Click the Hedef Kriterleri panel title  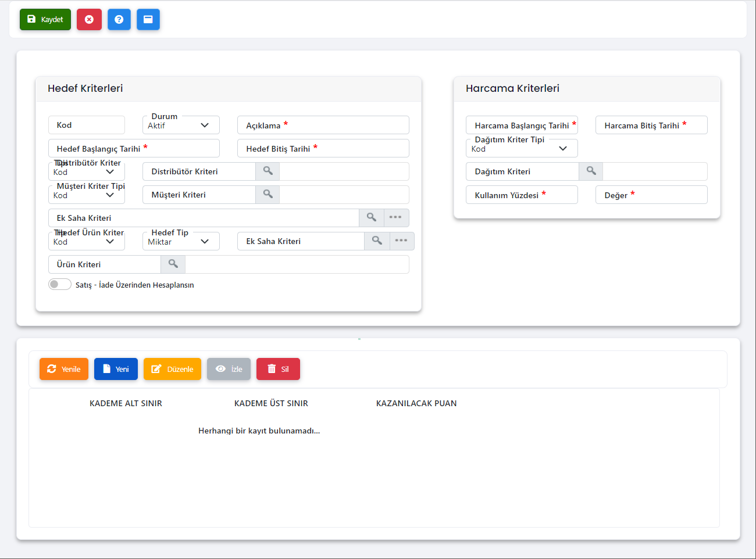tap(85, 88)
